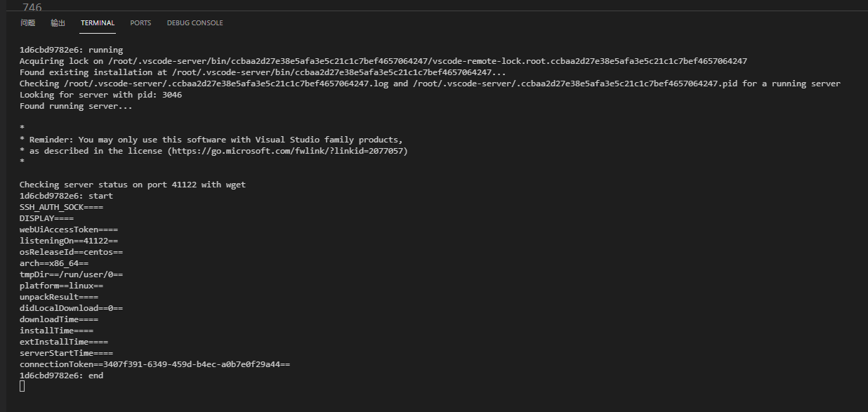Open the 输出 (Output) tab
The image size is (868, 412).
tap(58, 22)
